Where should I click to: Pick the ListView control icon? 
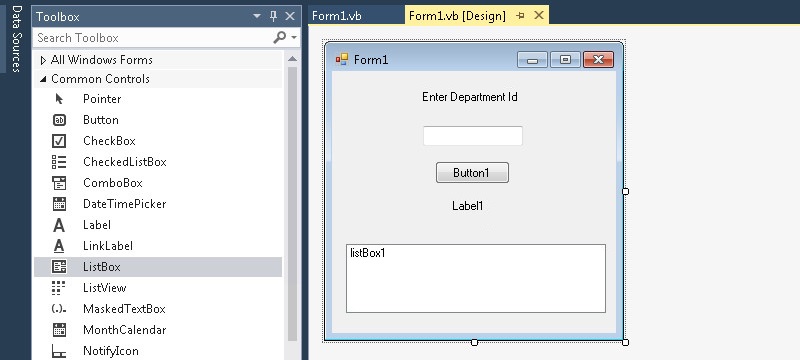pos(59,288)
